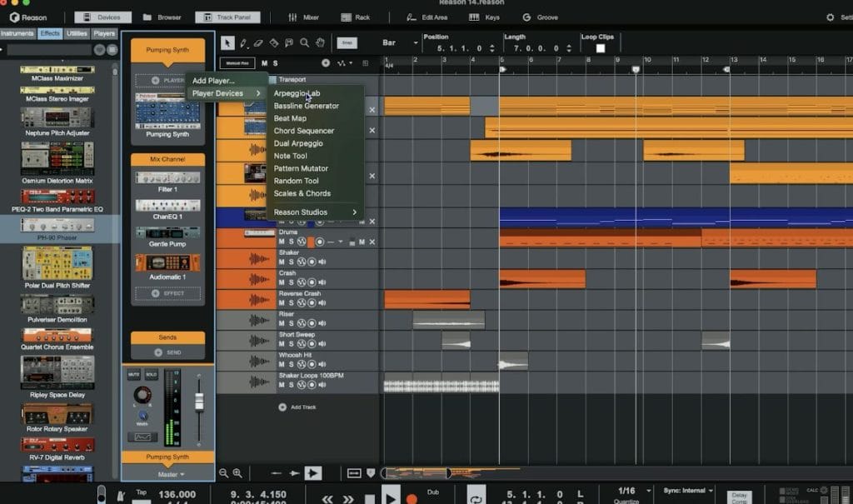Mute the Pumping Synth mix channel
Viewport: 853px width, 504px height.
pos(134,376)
